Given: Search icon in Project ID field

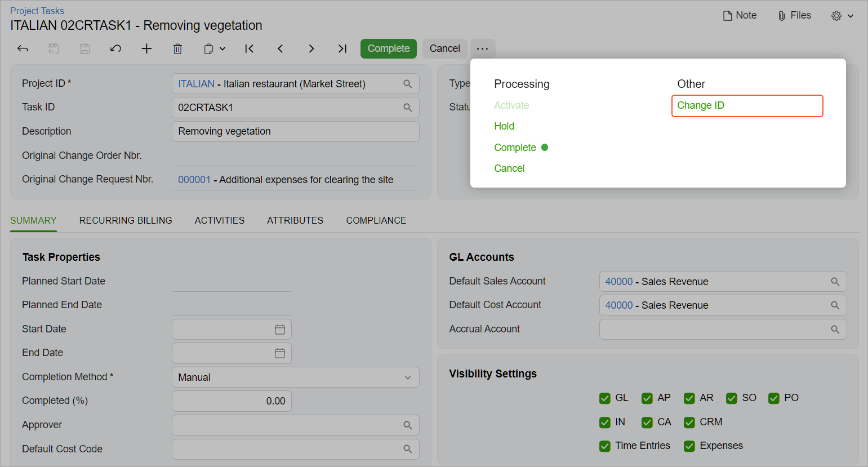Looking at the screenshot, I should click(x=408, y=84).
